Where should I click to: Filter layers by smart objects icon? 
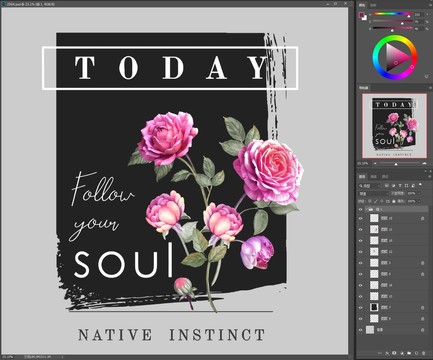click(413, 185)
